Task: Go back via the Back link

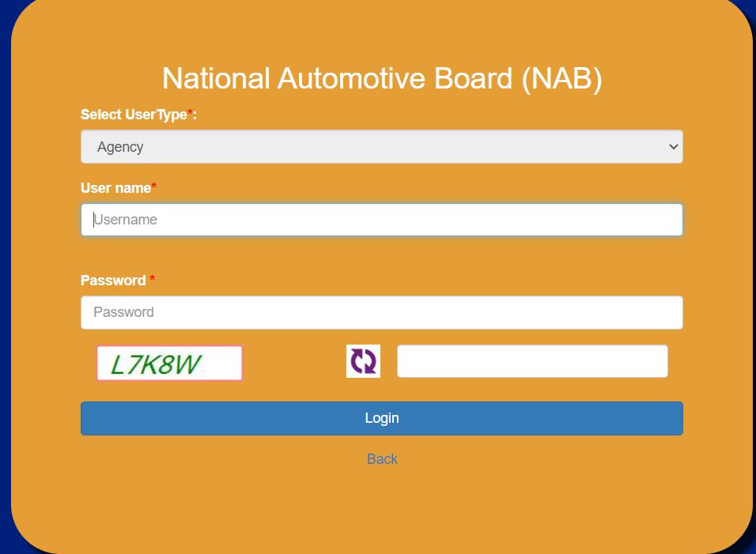Action: tap(382, 458)
